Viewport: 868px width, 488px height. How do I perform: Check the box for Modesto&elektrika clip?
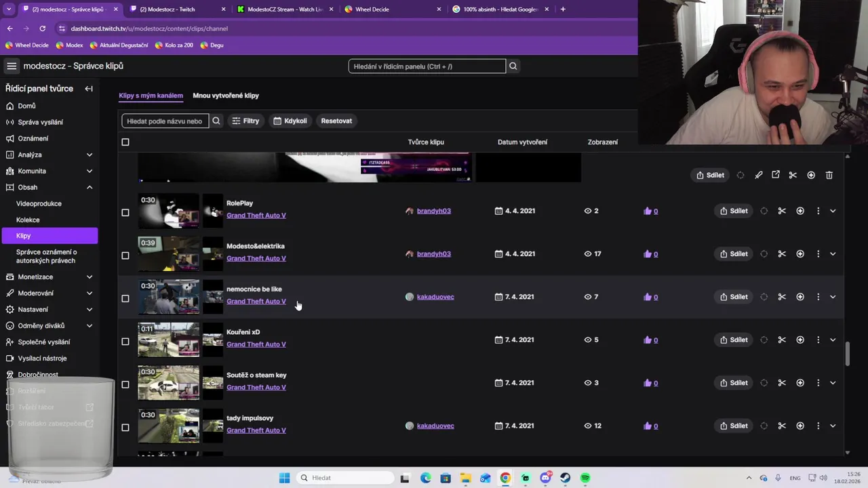coord(125,256)
